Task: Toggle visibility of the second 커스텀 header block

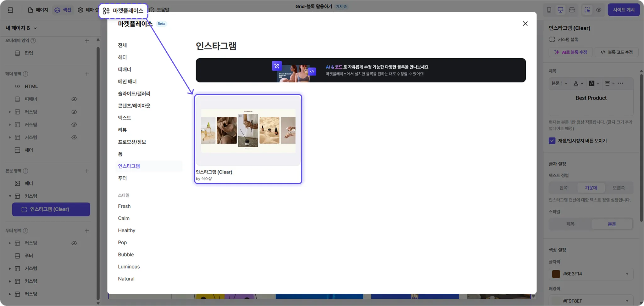Action: [74, 125]
